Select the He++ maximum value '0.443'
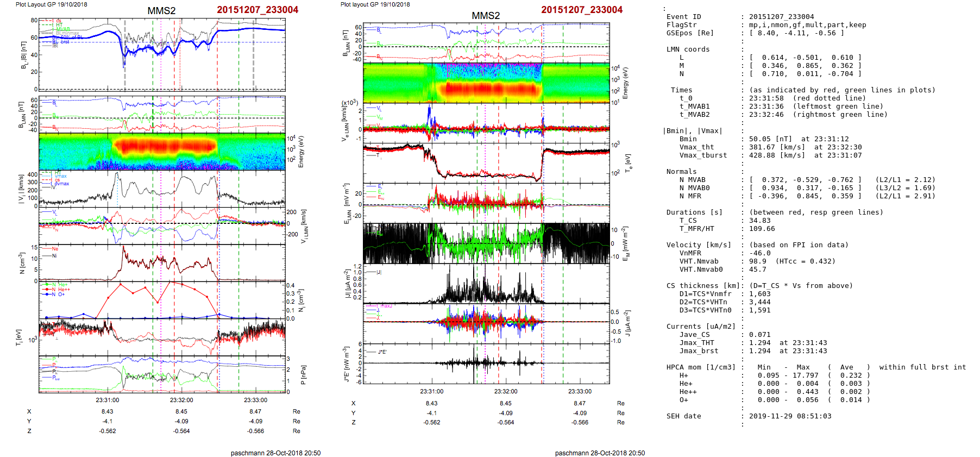The image size is (980, 457). [807, 392]
